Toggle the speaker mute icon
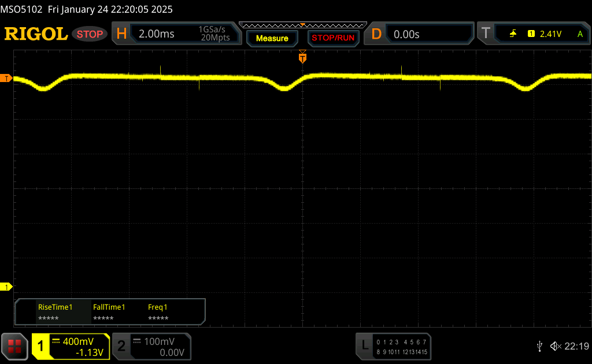592x364 pixels. 555,346
